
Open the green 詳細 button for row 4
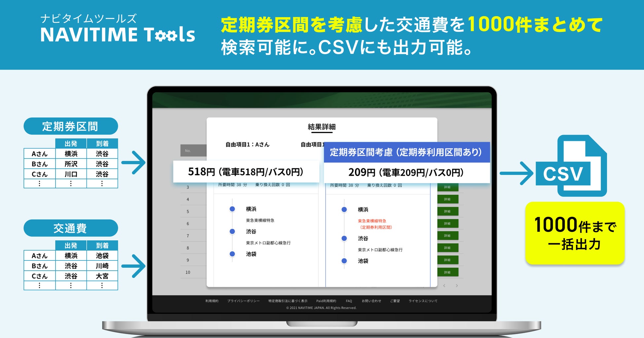pyautogui.click(x=448, y=199)
